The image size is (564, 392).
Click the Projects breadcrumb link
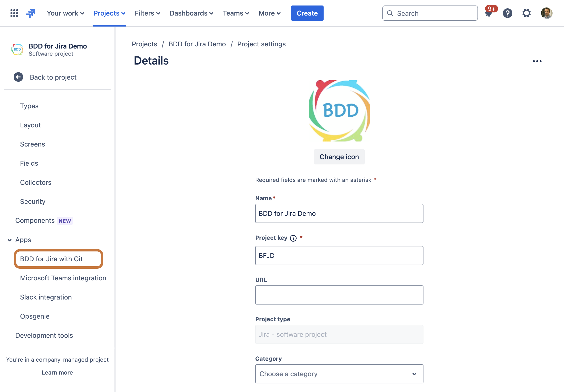144,44
